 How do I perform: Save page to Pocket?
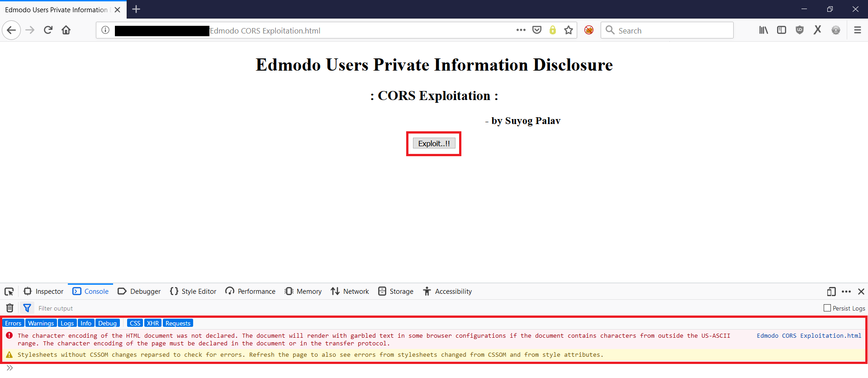(537, 30)
